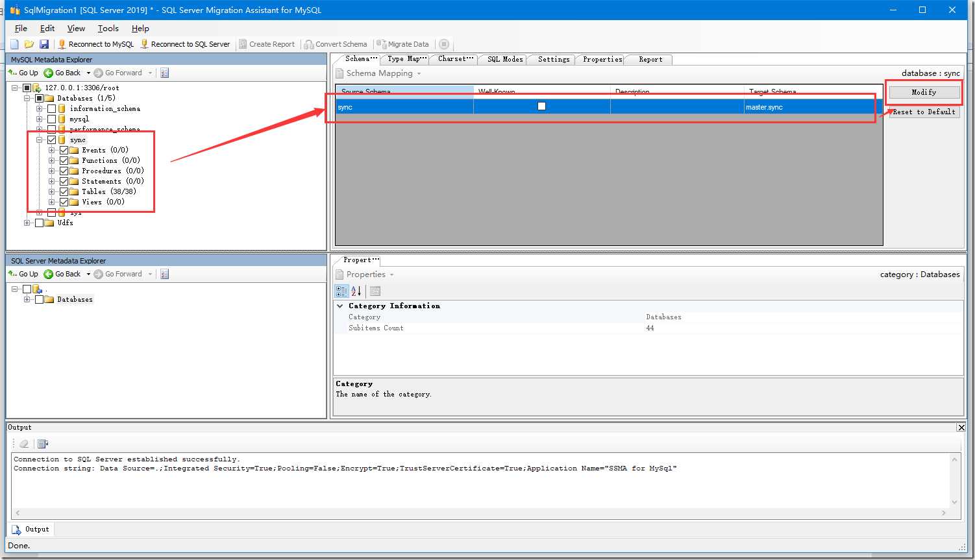Expand the Views (0/0) node
Screen dimensions: 975x560
(x=52, y=202)
